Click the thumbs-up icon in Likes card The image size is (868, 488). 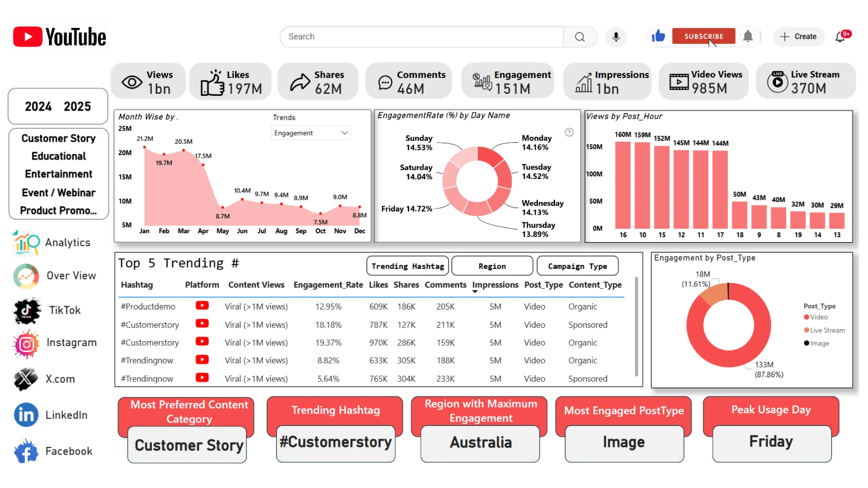click(x=212, y=83)
